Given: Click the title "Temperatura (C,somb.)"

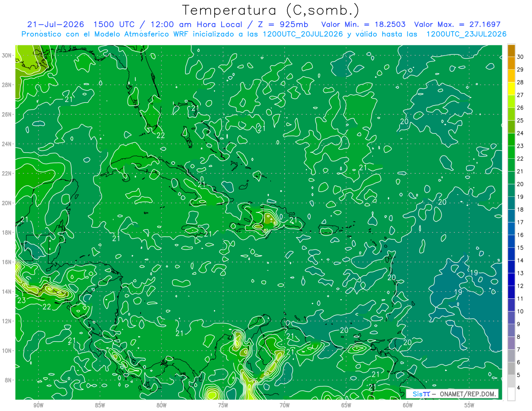Looking at the screenshot, I should [x=271, y=10].
